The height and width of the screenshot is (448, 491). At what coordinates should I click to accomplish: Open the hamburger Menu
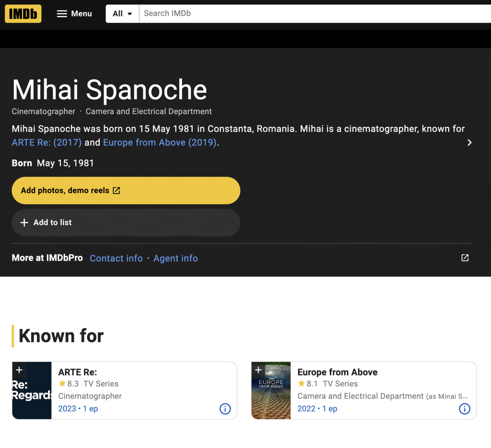click(74, 14)
